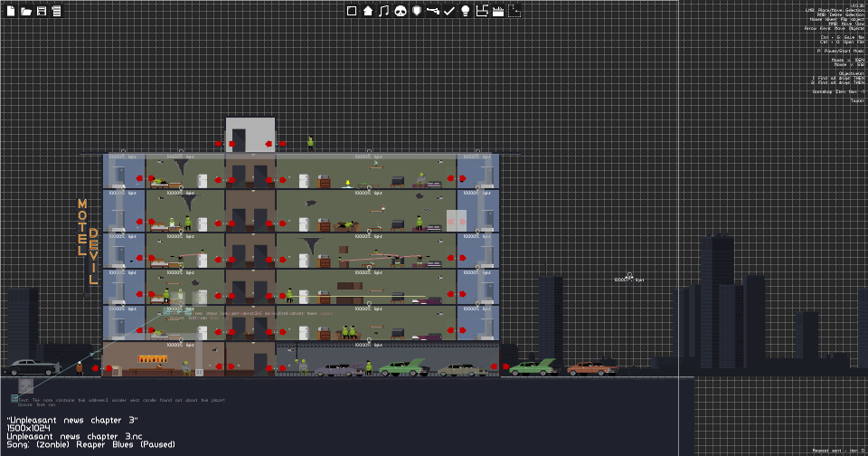This screenshot has width=868, height=456.
Task: Select the liquor bottle shelf in lobby
Action: tap(152, 359)
